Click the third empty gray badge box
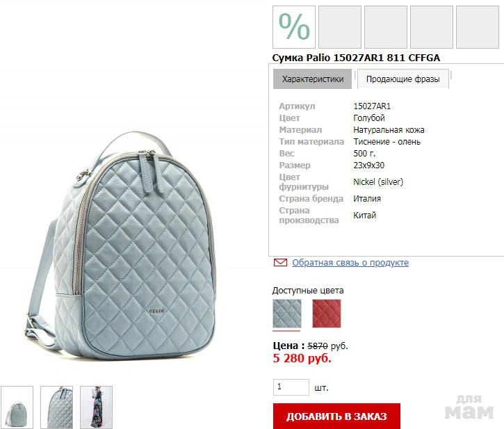504x429 pixels. pyautogui.click(x=386, y=27)
